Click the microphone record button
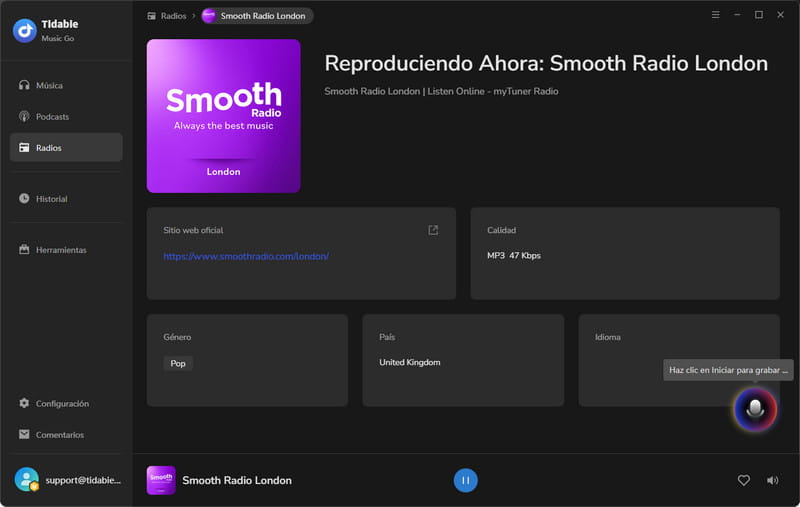Viewport: 800px width, 507px height. pos(755,409)
